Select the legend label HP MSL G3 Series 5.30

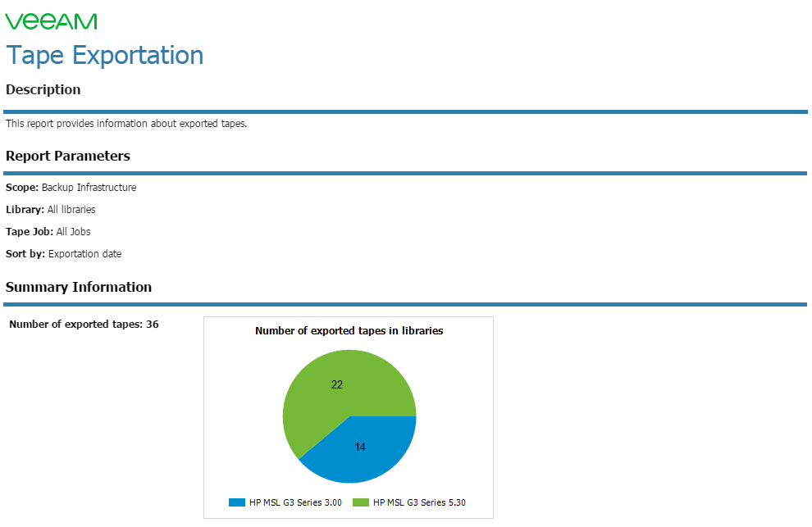(x=419, y=502)
